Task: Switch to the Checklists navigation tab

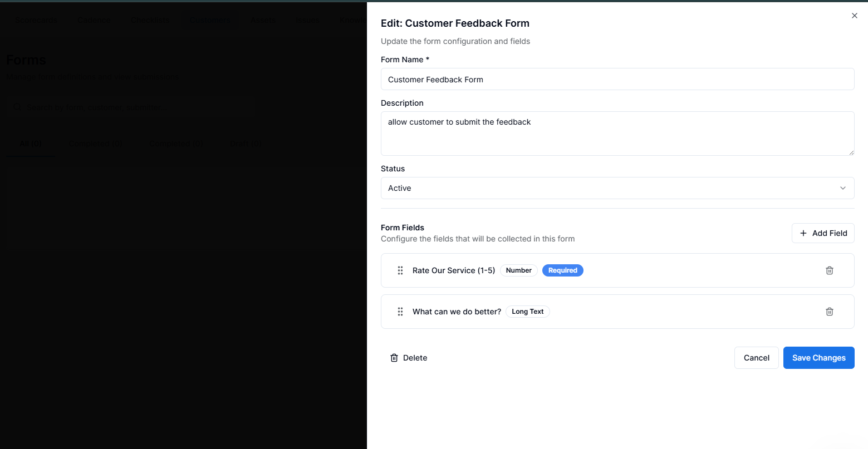Action: pyautogui.click(x=150, y=20)
